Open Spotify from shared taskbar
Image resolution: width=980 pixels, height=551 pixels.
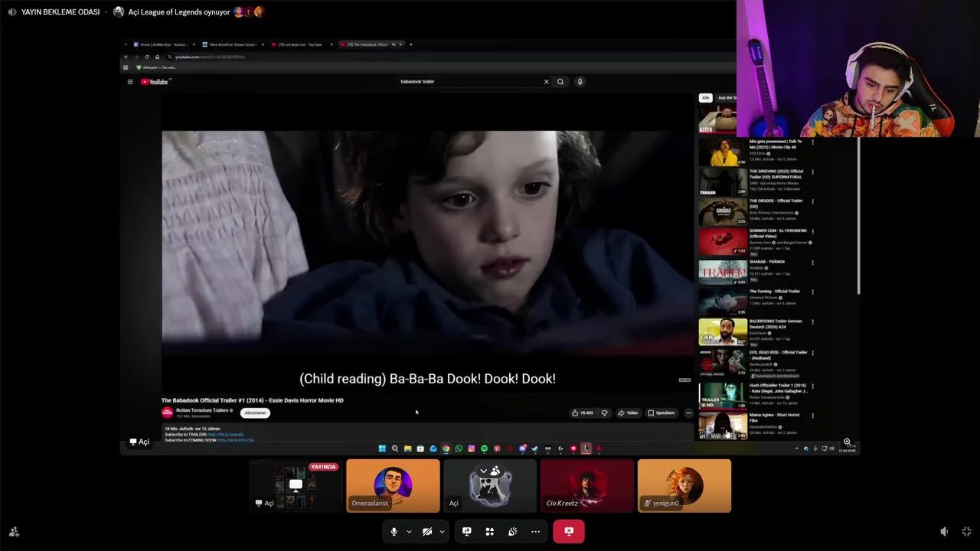484,448
